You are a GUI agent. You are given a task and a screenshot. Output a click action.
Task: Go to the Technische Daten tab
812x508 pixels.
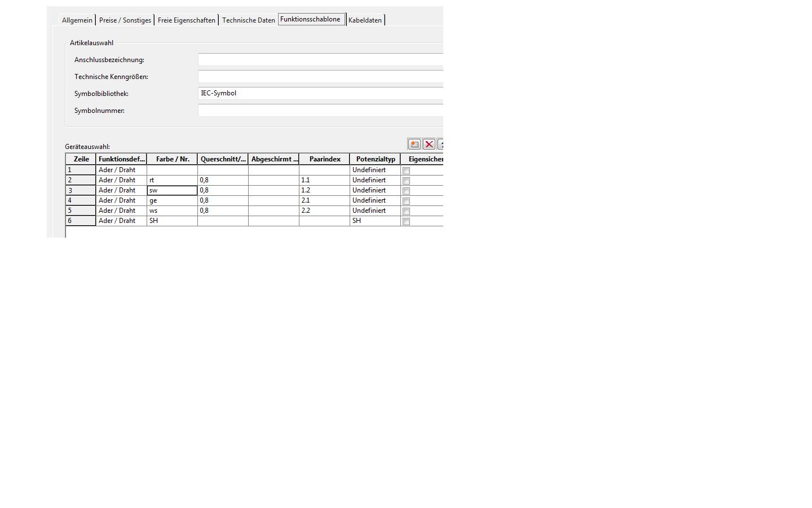[x=249, y=20]
